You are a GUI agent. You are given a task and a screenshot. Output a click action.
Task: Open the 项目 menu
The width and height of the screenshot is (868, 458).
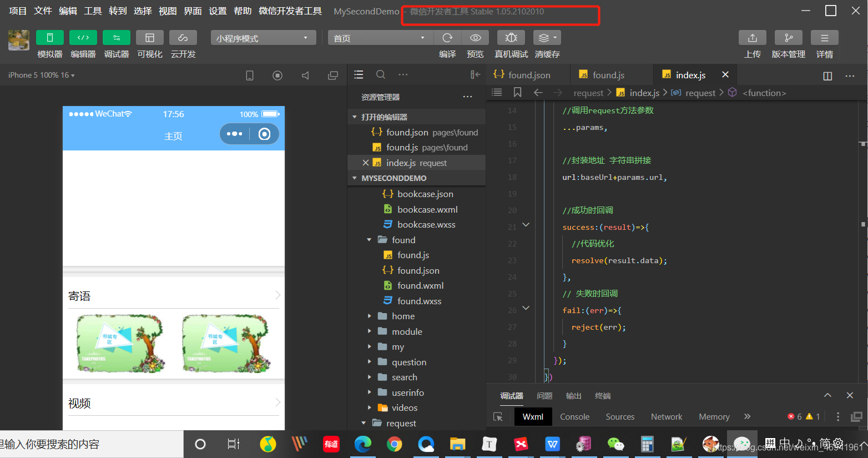pos(18,11)
